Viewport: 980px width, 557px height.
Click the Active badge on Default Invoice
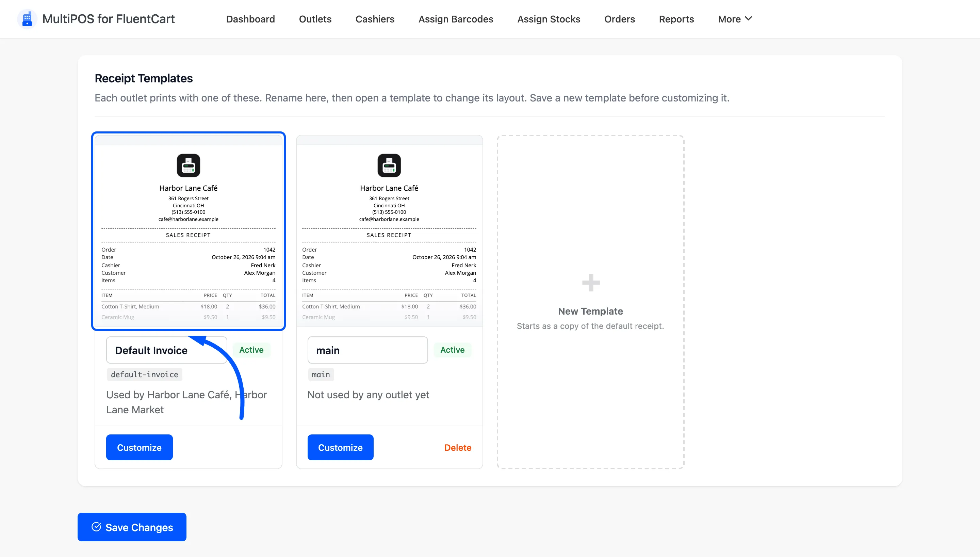[251, 350]
